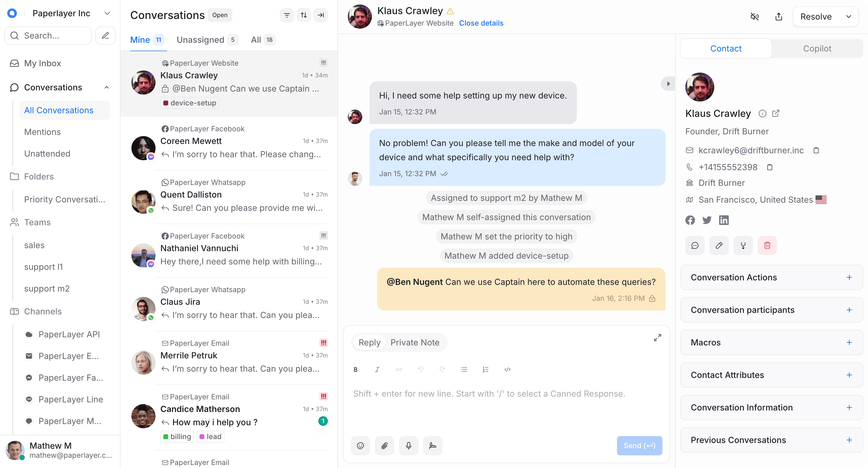Viewport: 868px width, 468px height.
Task: Switch to the Copilot tab in right panel
Action: click(x=817, y=48)
